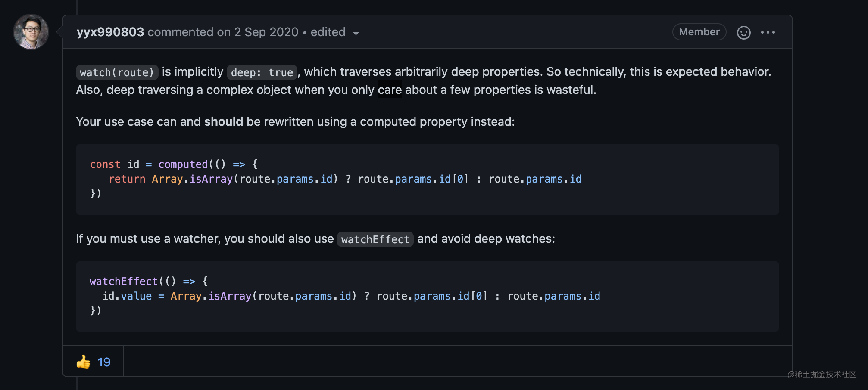Click inside the watchEffect code block
The width and height of the screenshot is (868, 390).
[x=427, y=296]
